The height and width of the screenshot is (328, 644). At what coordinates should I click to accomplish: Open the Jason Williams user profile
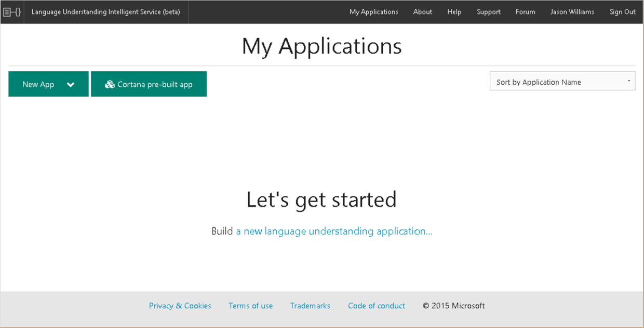[x=572, y=12]
